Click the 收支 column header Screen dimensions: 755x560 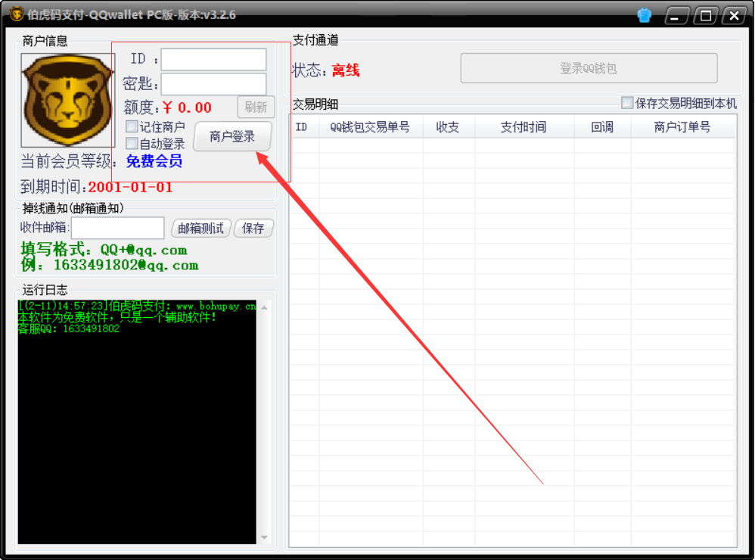[446, 127]
